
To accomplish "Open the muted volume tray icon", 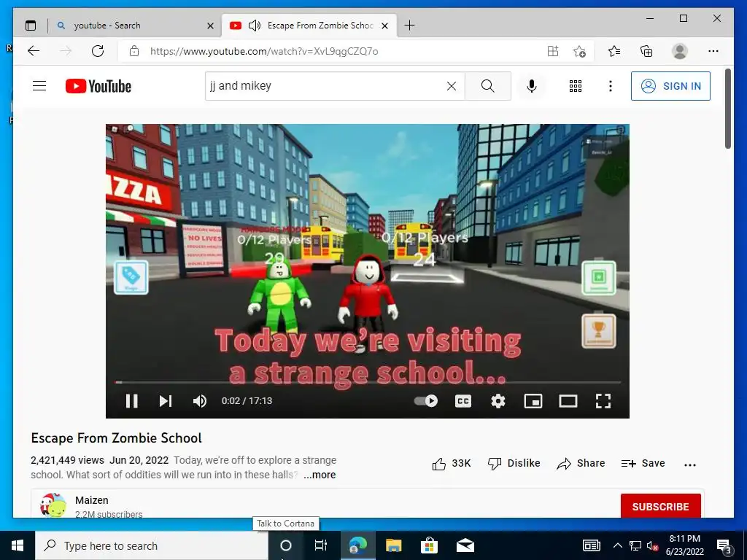I will [x=652, y=545].
